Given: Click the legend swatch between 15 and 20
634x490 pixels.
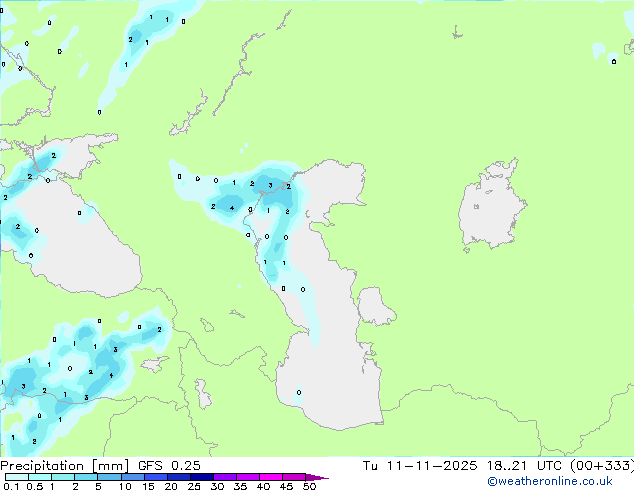Looking at the screenshot, I should coord(156,477).
